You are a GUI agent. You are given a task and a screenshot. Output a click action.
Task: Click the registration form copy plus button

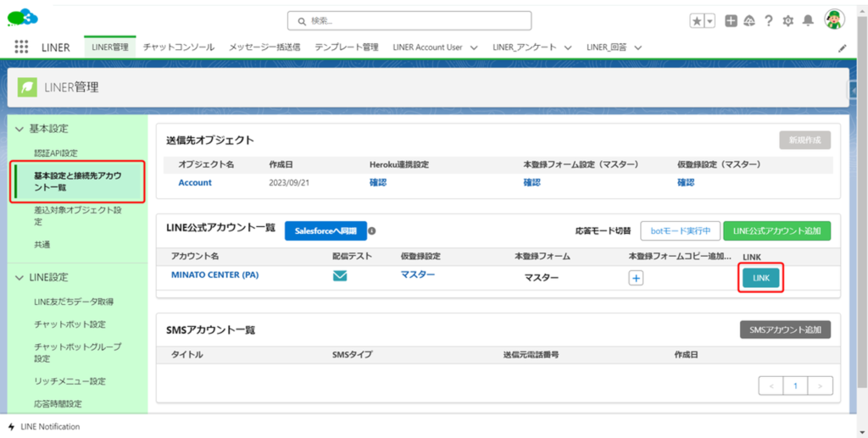coord(636,277)
